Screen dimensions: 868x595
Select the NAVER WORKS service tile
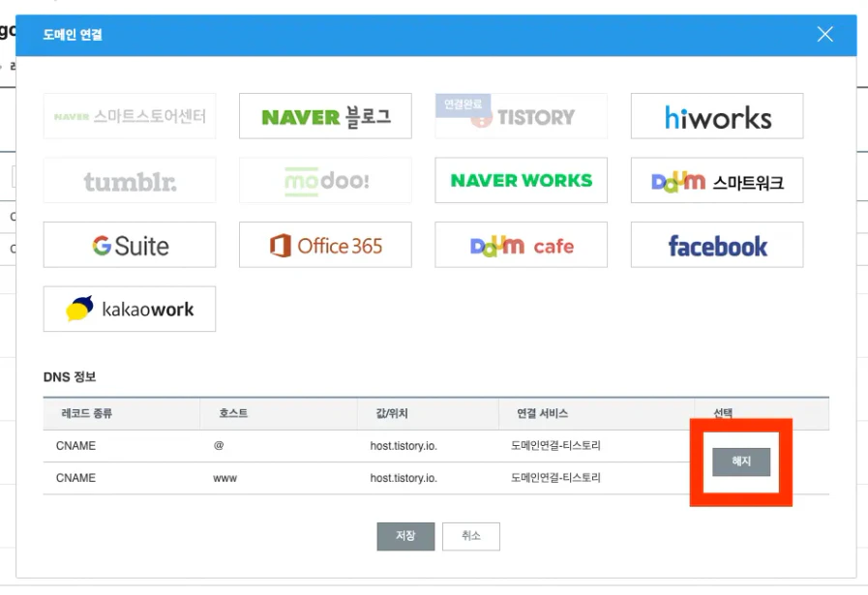[521, 181]
